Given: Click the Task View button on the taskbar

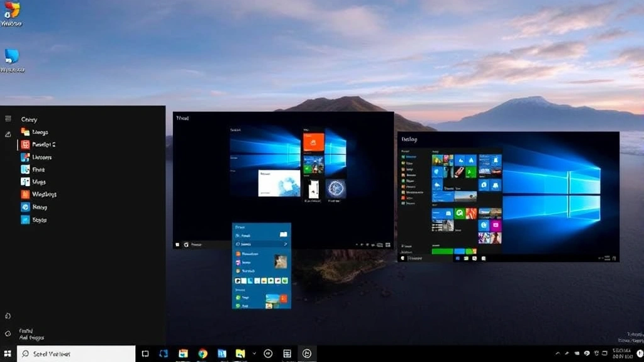Looking at the screenshot, I should coord(145,353).
